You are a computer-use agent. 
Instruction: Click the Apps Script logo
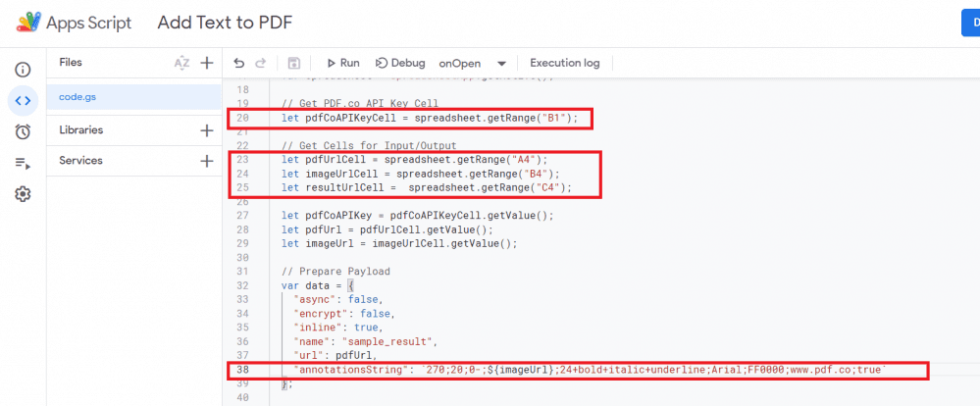point(28,24)
